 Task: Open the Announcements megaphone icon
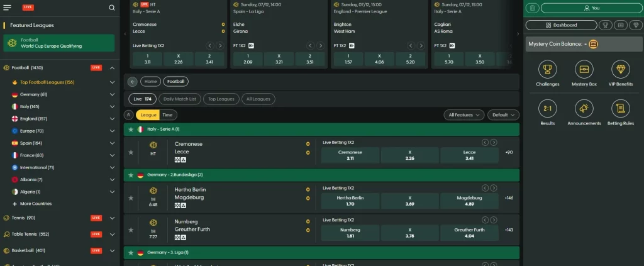(x=584, y=109)
